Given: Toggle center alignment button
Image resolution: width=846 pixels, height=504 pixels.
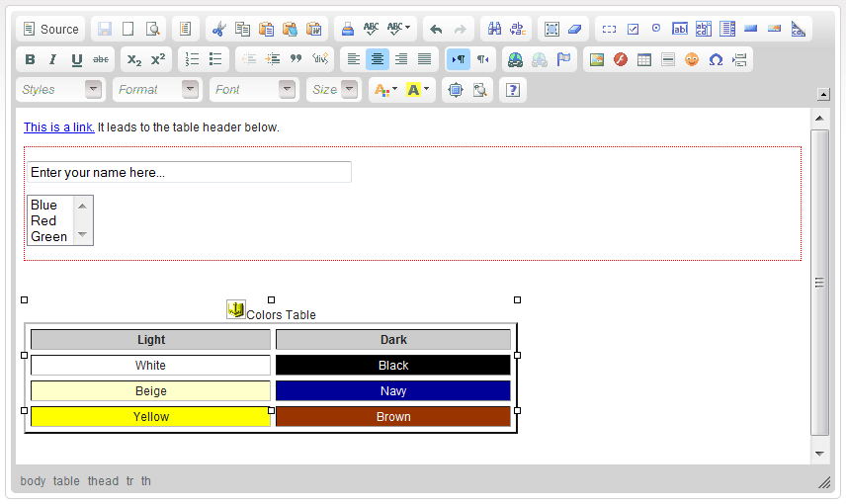Looking at the screenshot, I should click(x=378, y=59).
